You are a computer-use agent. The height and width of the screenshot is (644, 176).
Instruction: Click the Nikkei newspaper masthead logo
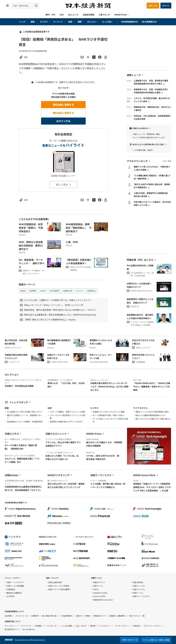point(88,5)
